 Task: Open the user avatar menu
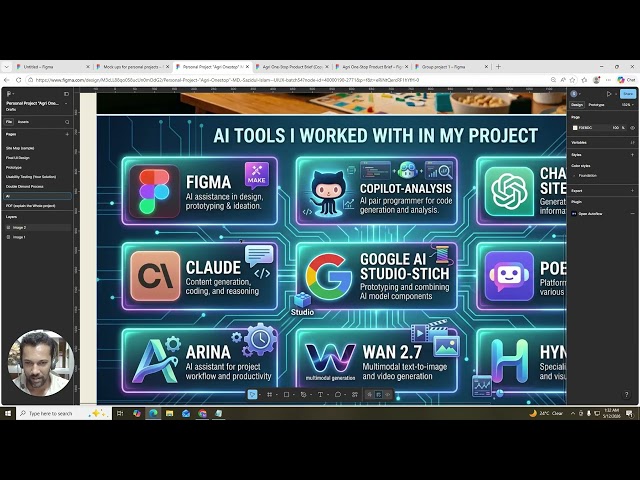pos(574,94)
